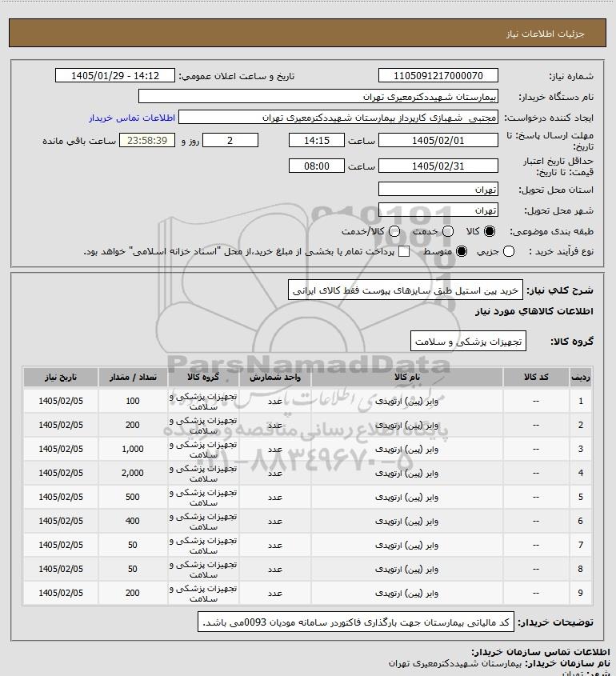Click the price validity date 1405/02/31 field
Viewport: 616px width, 676px height.
tap(438, 166)
